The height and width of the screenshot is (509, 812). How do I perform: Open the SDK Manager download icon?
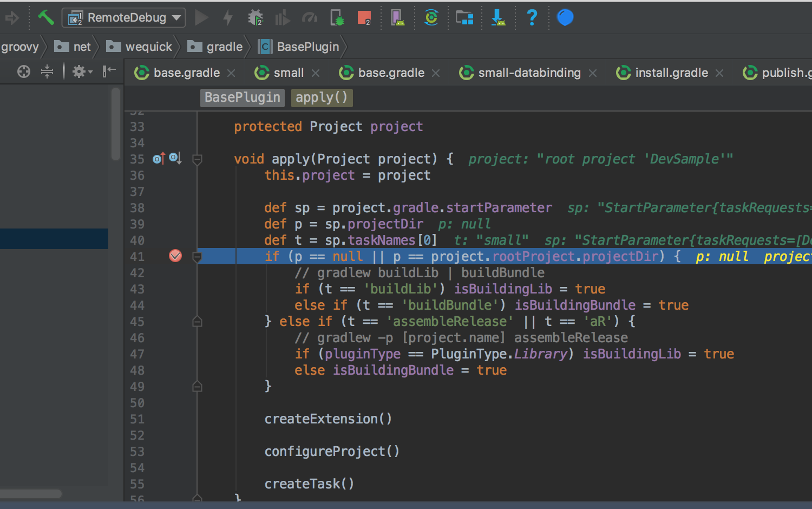pyautogui.click(x=498, y=18)
